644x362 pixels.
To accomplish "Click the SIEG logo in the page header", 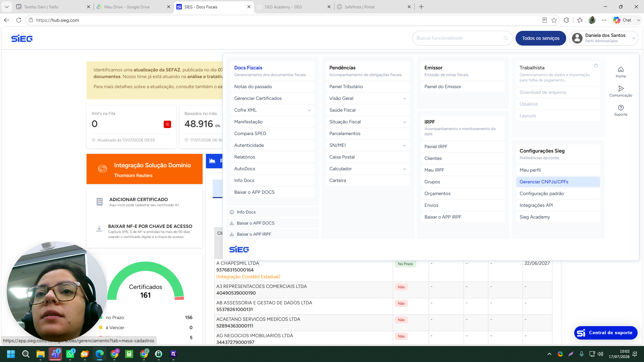I will pyautogui.click(x=22, y=39).
